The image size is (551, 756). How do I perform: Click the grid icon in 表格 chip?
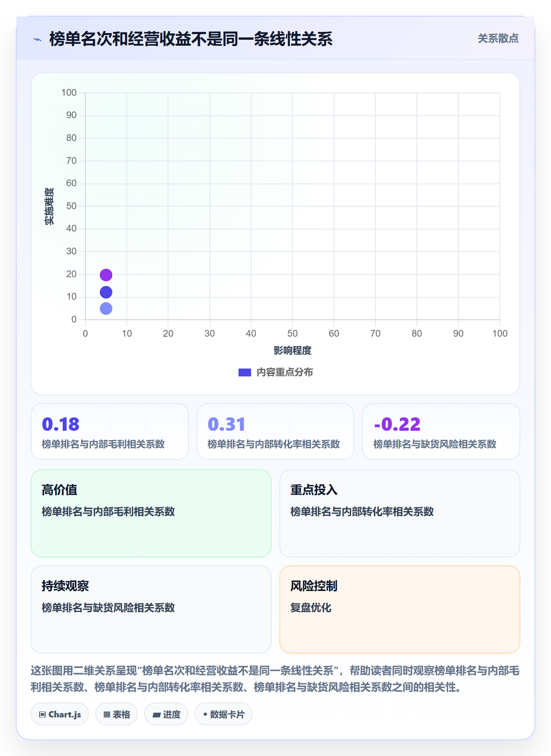pos(107,715)
